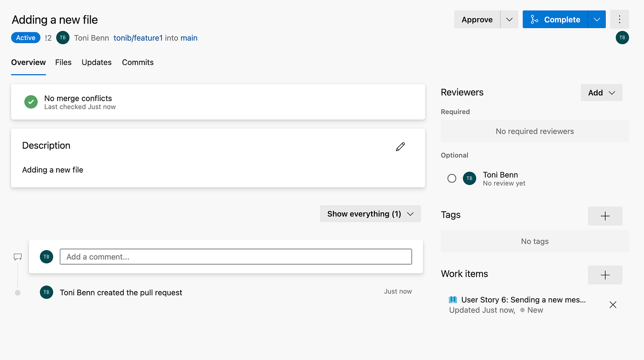644x360 pixels.
Task: Edit the description with the pencil icon
Action: point(400,147)
